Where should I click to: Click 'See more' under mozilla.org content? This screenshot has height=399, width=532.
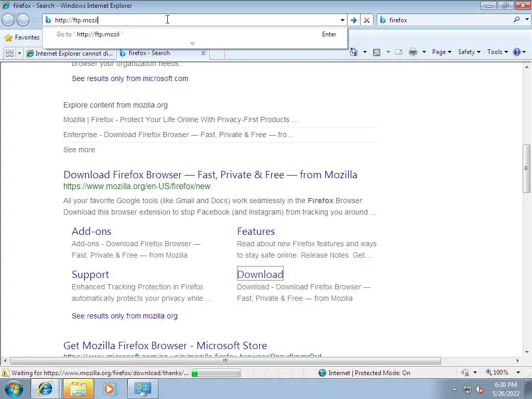[x=79, y=150]
